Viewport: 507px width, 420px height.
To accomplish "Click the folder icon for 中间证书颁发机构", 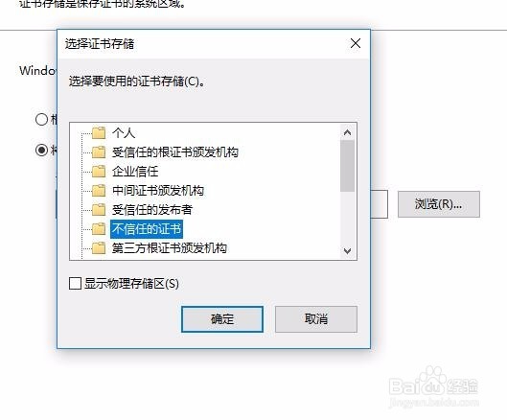I will coord(99,190).
